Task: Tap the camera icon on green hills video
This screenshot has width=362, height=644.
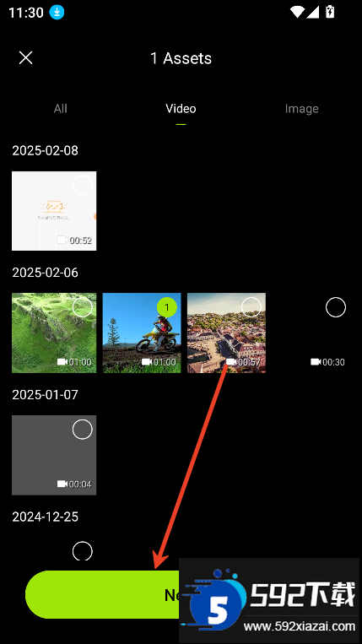Action: point(62,362)
